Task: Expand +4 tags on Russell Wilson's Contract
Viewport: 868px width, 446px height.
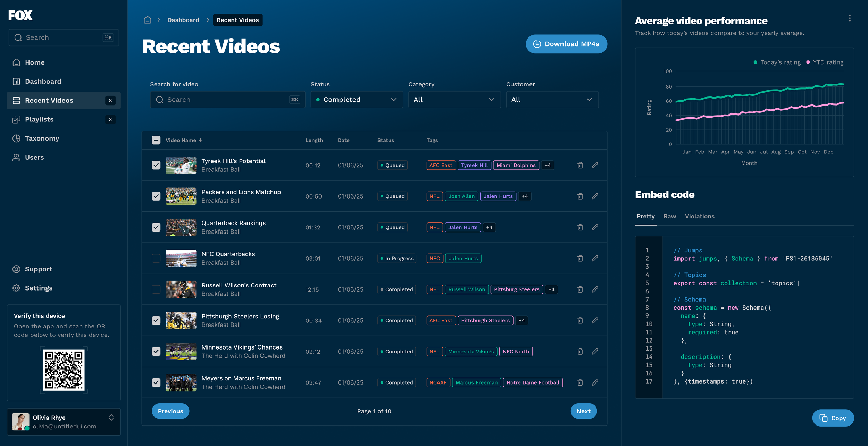Action: 551,289
